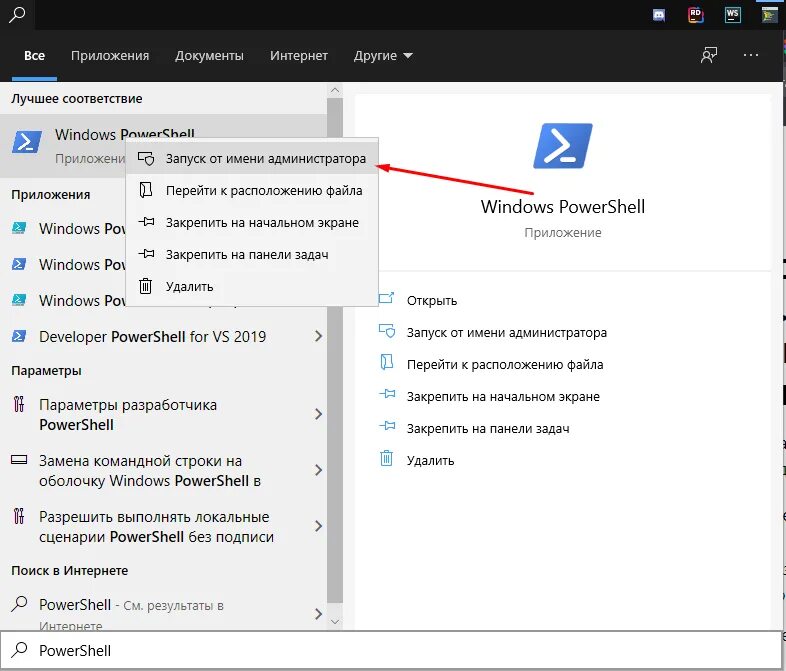Click the file location icon in context menu
The width and height of the screenshot is (786, 671).
145,190
